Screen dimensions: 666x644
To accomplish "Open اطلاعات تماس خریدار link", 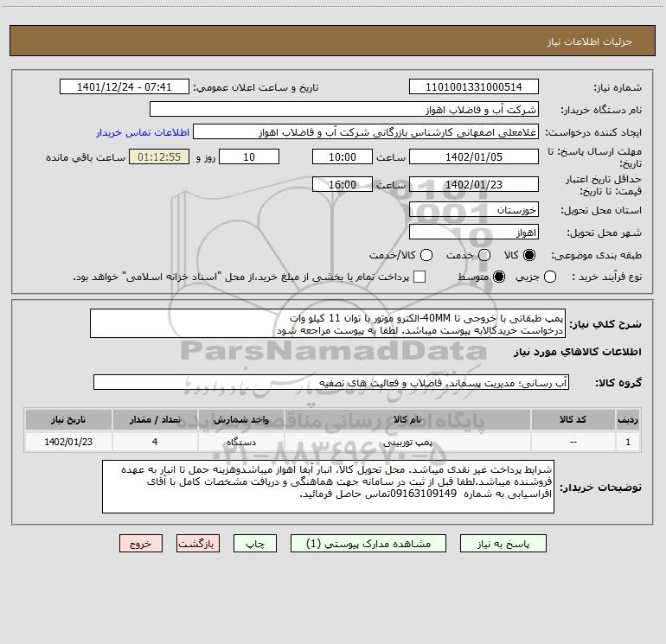I will tap(143, 132).
